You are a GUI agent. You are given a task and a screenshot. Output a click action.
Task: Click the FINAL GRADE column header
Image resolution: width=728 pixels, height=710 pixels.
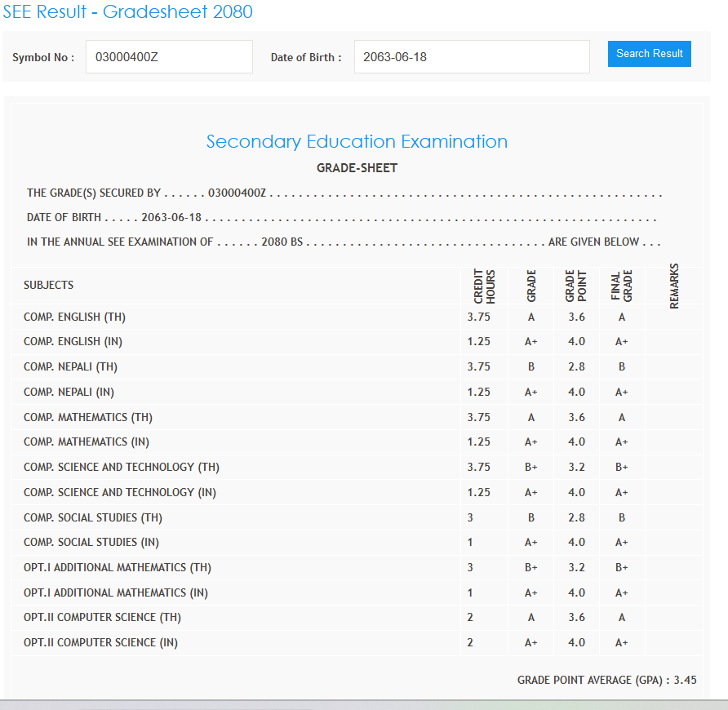pyautogui.click(x=622, y=286)
